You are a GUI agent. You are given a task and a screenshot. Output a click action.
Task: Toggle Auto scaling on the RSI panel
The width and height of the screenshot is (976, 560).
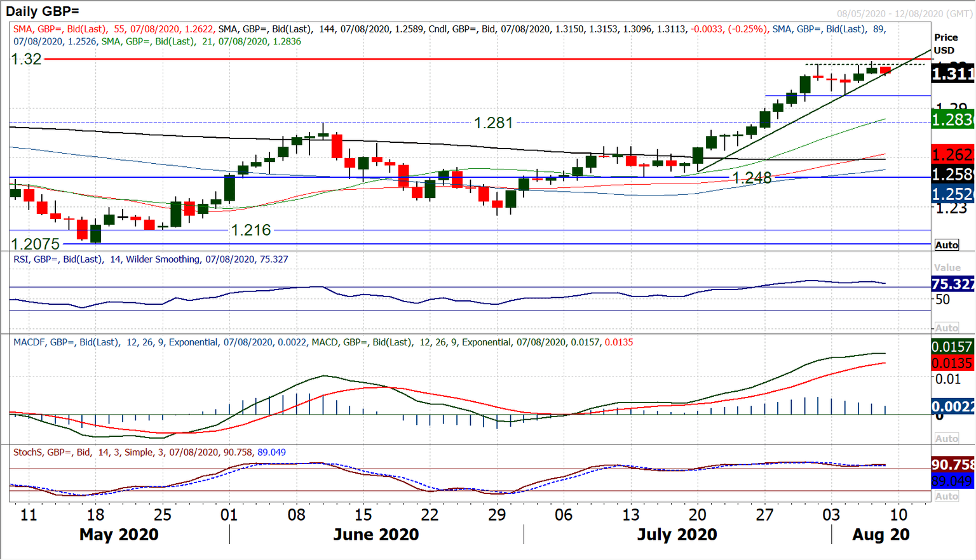coord(946,328)
